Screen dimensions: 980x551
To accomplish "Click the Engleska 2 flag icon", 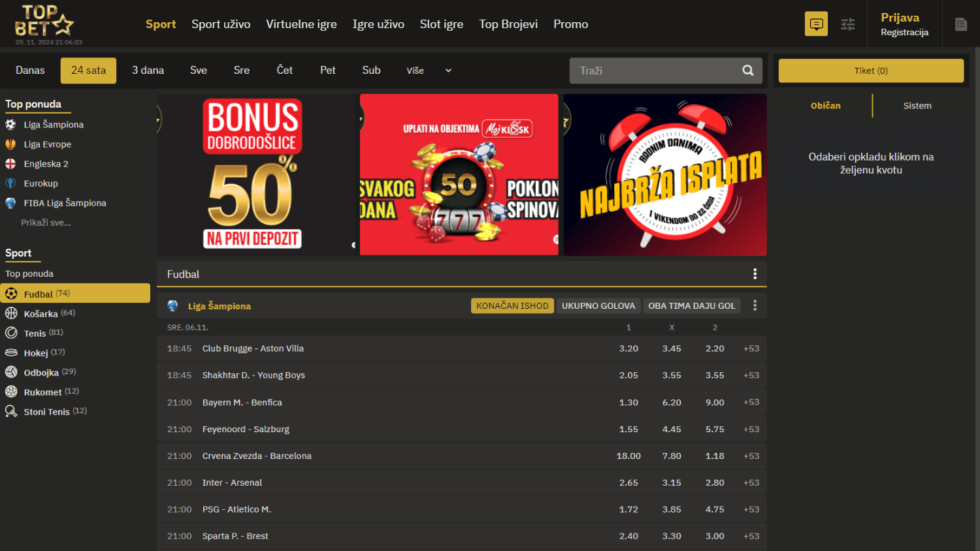I will click(x=10, y=164).
